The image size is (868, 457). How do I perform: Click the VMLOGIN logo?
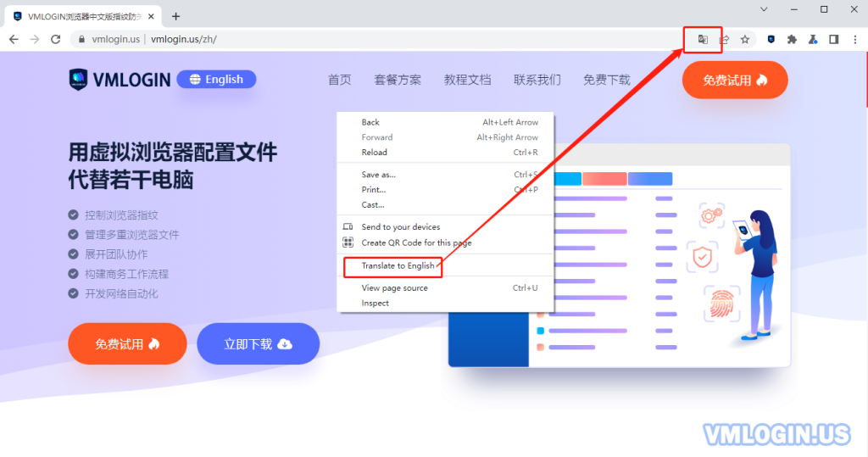coord(120,80)
